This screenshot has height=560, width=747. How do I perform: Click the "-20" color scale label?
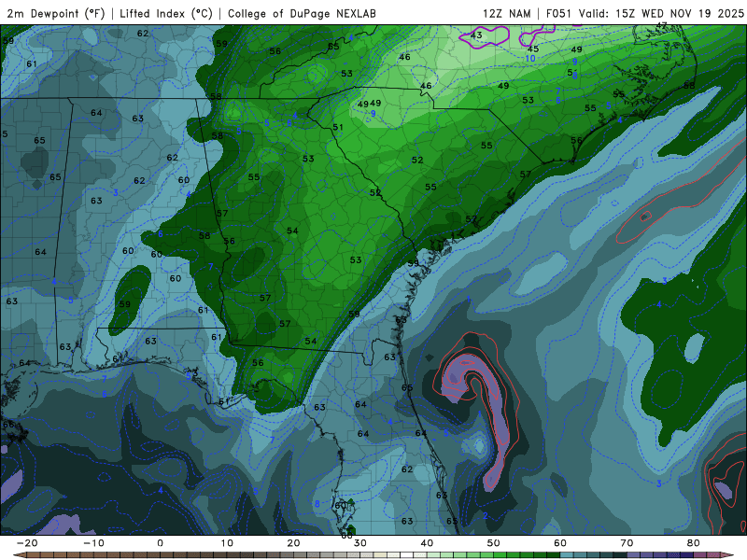[x=27, y=543]
